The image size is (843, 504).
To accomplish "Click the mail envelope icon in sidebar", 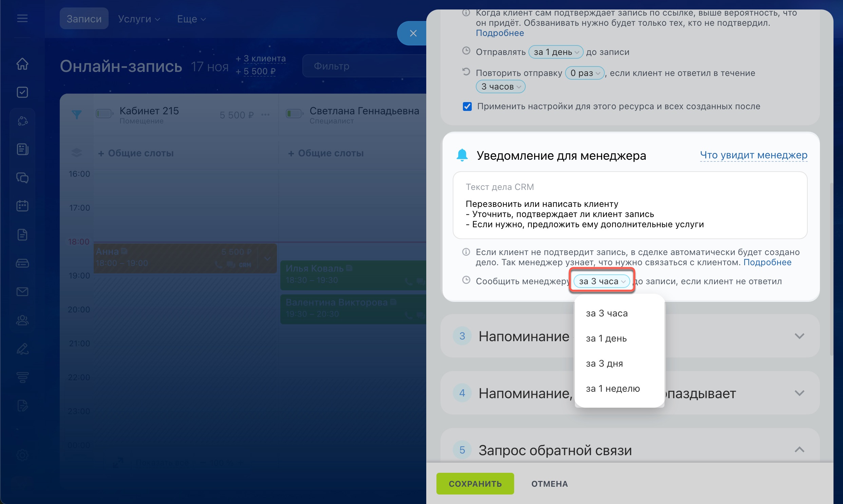I will 22,291.
